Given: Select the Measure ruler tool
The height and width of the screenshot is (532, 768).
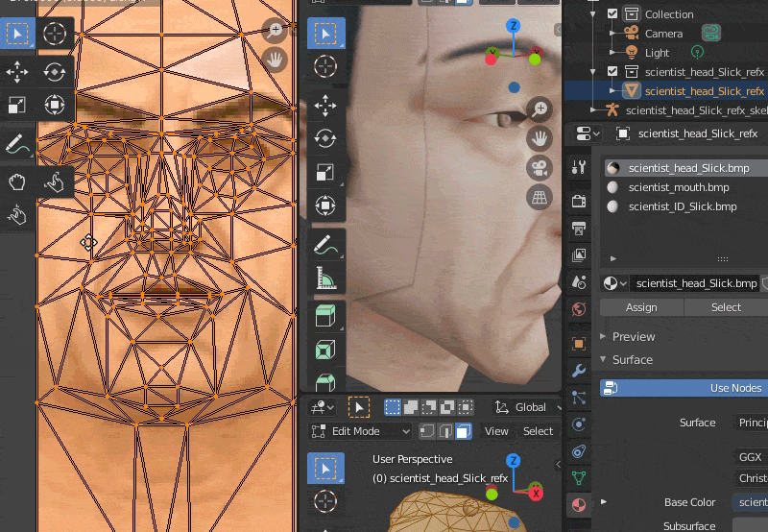Looking at the screenshot, I should [325, 278].
